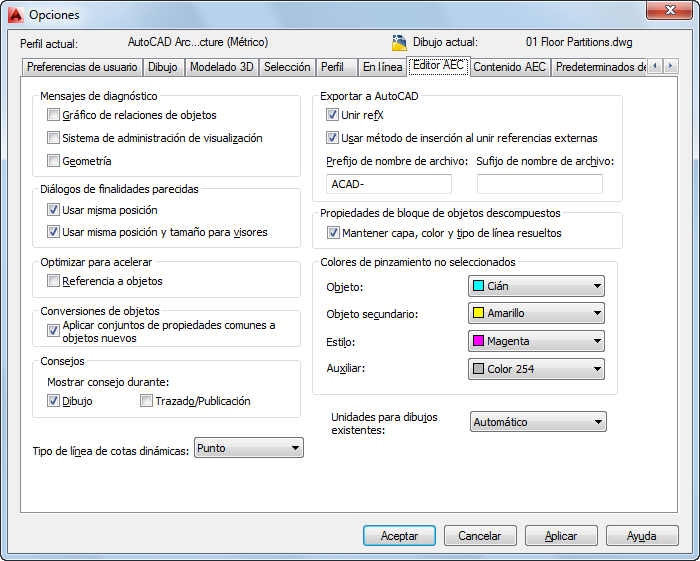This screenshot has height=561, width=700.
Task: Toggle Usar método de inserción checkbox
Action: [332, 137]
